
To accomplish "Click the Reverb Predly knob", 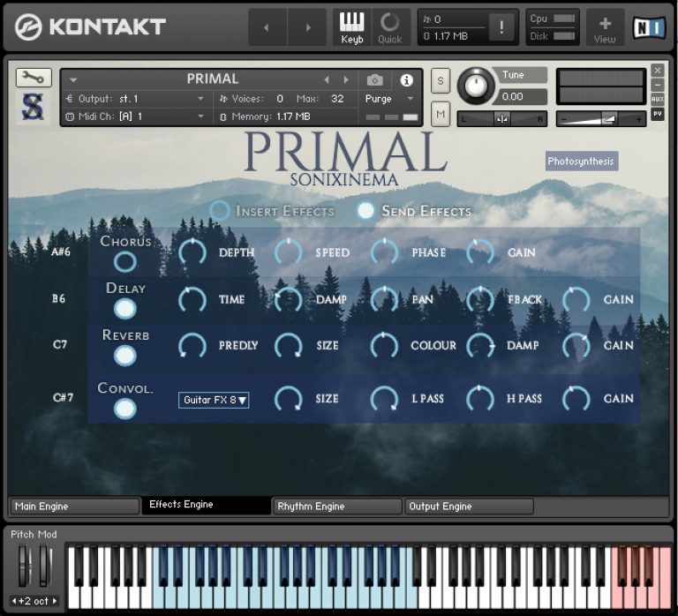I will tap(192, 345).
